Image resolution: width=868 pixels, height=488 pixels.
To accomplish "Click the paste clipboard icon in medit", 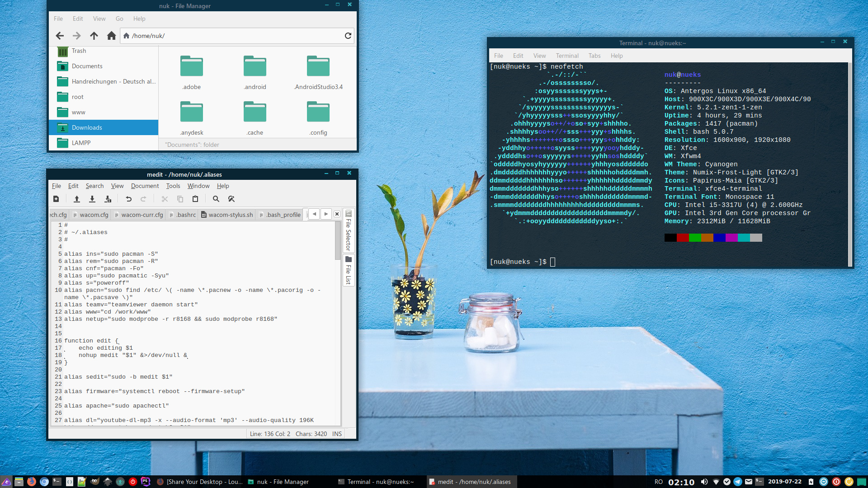I will click(x=195, y=199).
